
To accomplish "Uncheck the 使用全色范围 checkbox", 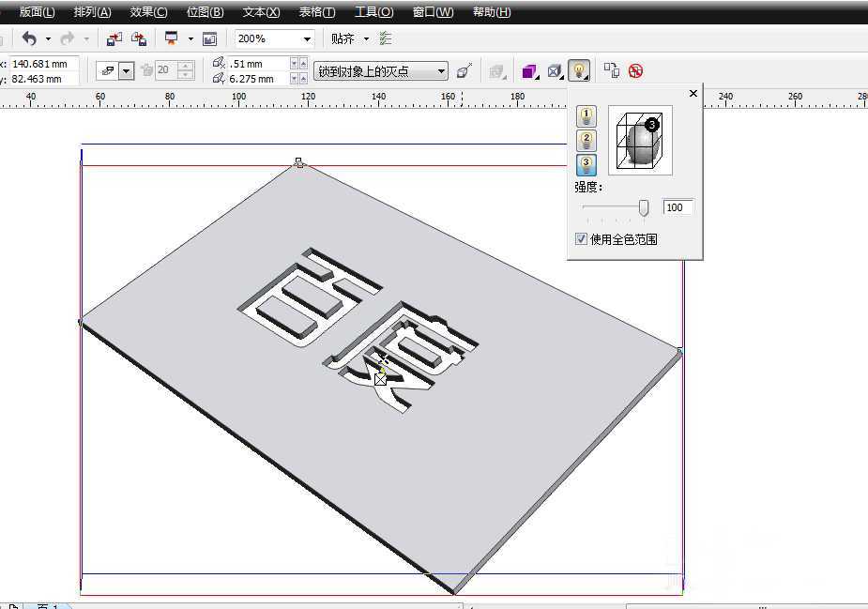I will click(x=581, y=238).
